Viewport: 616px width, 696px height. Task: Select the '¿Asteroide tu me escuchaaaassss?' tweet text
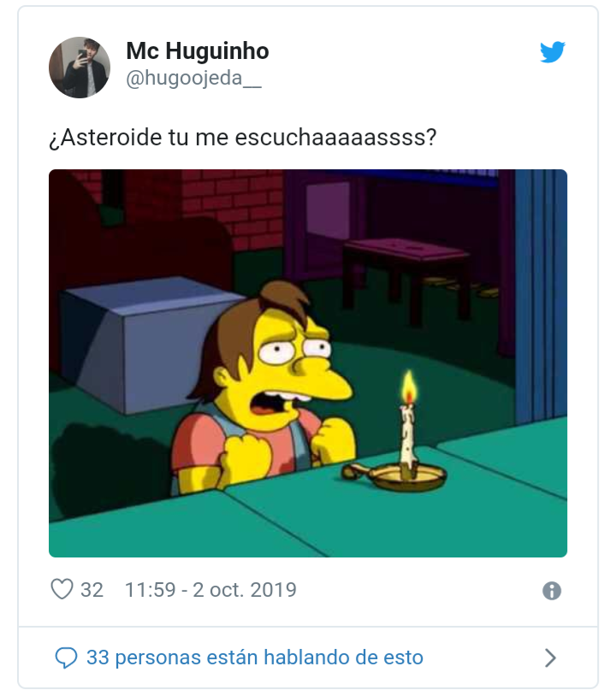click(x=243, y=138)
